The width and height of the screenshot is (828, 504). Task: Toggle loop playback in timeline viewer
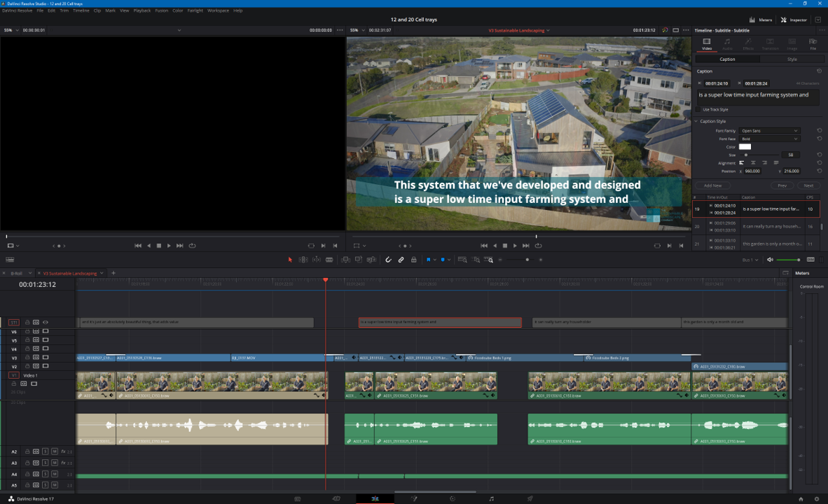pos(538,246)
